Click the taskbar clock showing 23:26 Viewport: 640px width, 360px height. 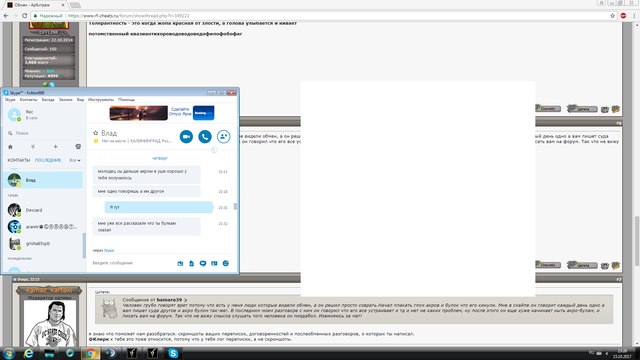tap(622, 353)
